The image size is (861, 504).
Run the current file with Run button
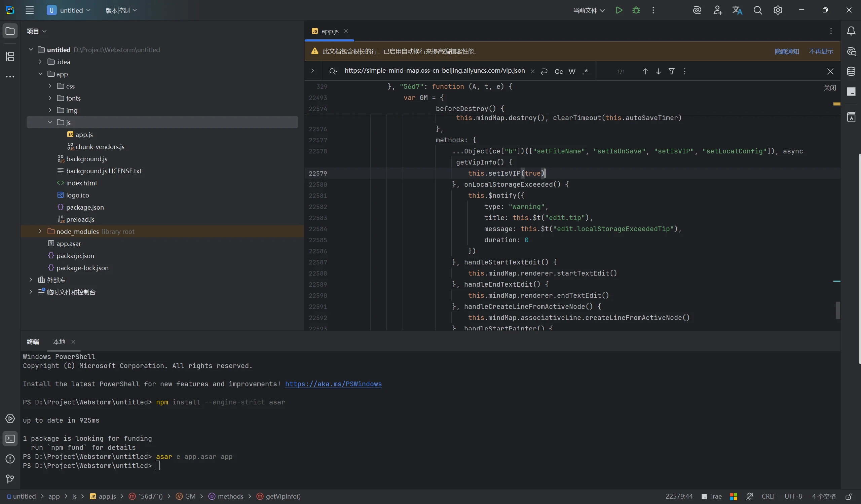619,10
